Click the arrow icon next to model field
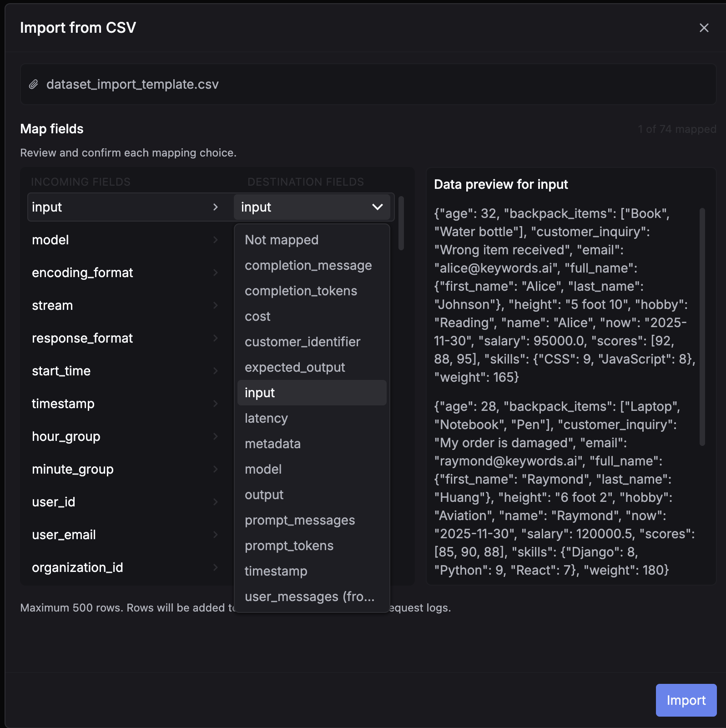 tap(216, 240)
